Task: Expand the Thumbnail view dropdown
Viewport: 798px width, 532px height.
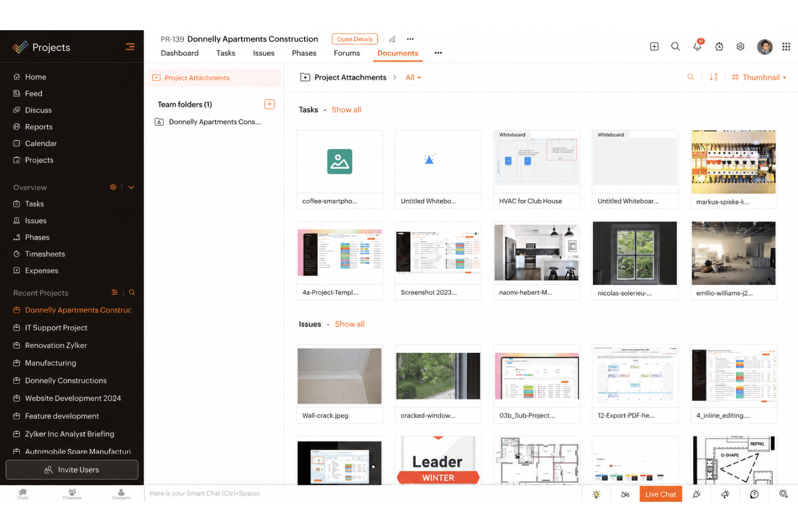Action: point(759,77)
